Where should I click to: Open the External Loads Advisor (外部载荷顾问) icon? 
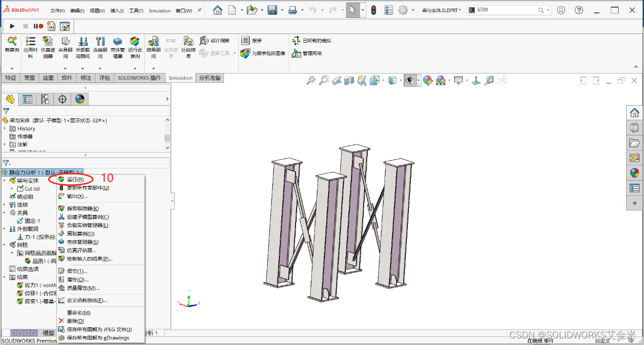[83, 42]
